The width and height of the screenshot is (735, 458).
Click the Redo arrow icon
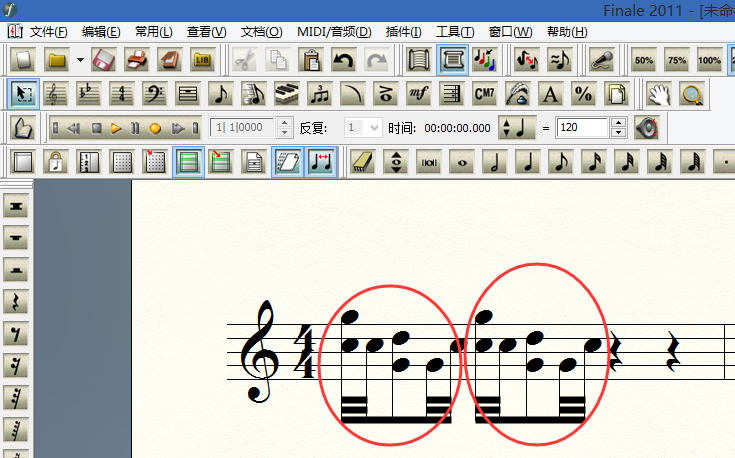(x=377, y=60)
